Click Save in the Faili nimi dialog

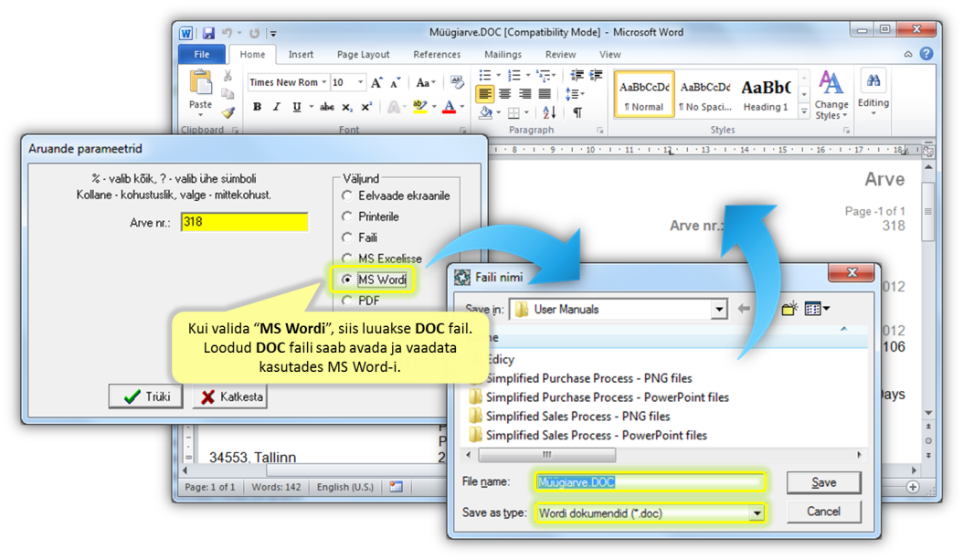click(x=823, y=482)
